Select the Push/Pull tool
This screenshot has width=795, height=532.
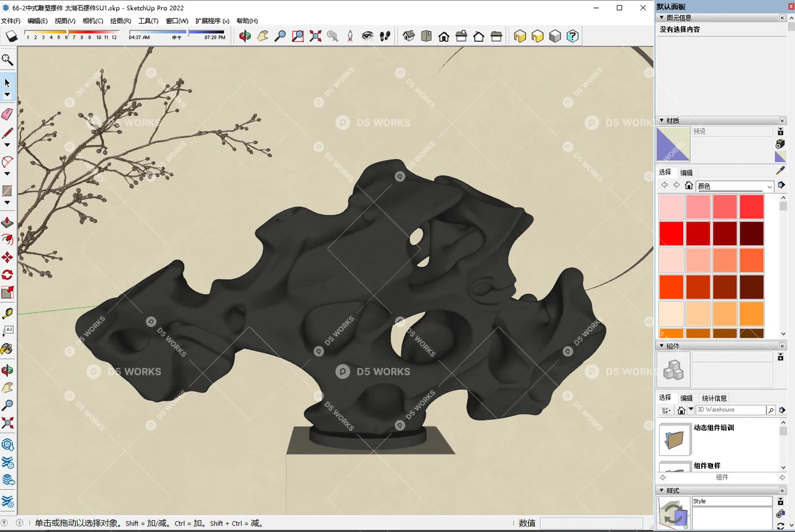click(x=7, y=223)
